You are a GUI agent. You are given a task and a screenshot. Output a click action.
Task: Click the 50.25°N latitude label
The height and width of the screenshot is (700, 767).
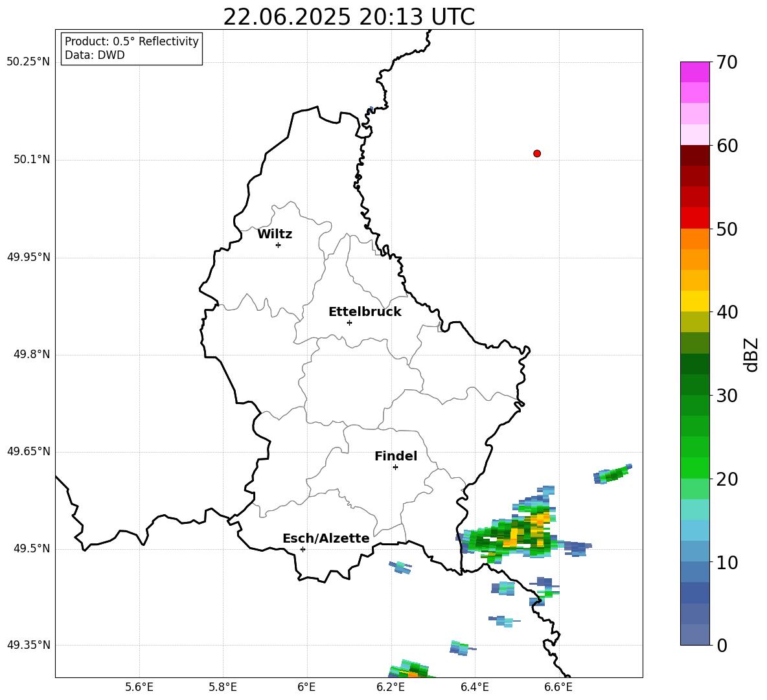click(29, 62)
